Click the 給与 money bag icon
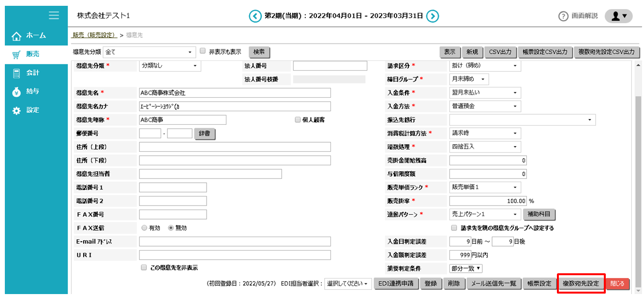This screenshot has width=644, height=296. [x=17, y=91]
